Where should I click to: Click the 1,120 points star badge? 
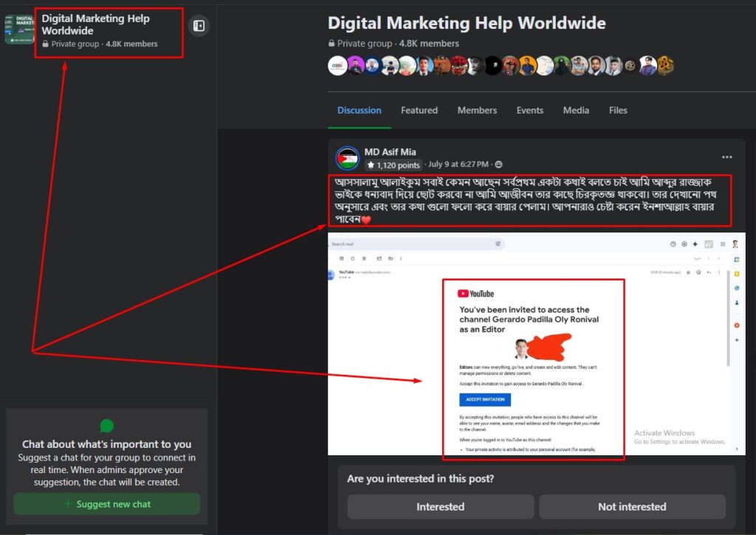[x=394, y=165]
